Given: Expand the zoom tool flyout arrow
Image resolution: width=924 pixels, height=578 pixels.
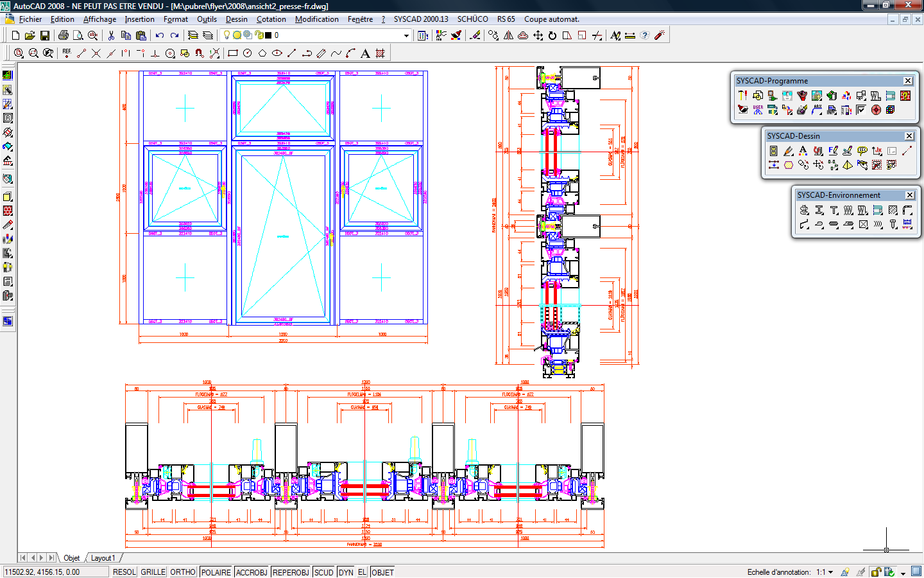Looking at the screenshot, I should [23, 57].
